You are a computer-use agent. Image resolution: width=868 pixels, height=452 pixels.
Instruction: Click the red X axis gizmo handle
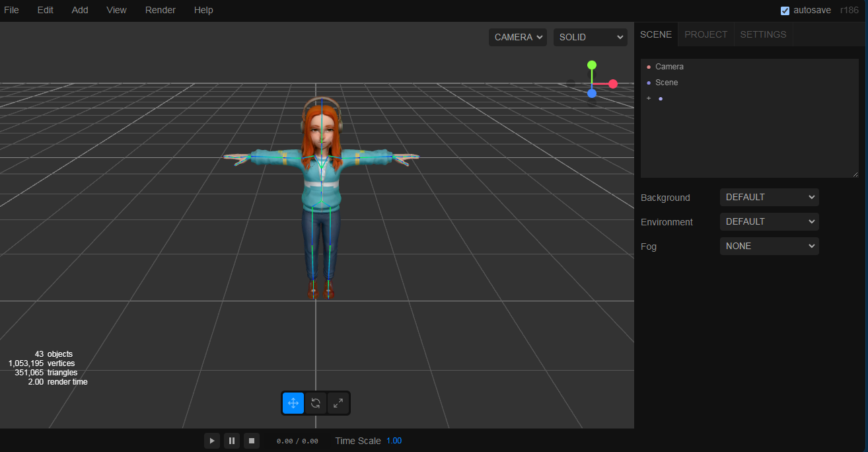pyautogui.click(x=613, y=84)
